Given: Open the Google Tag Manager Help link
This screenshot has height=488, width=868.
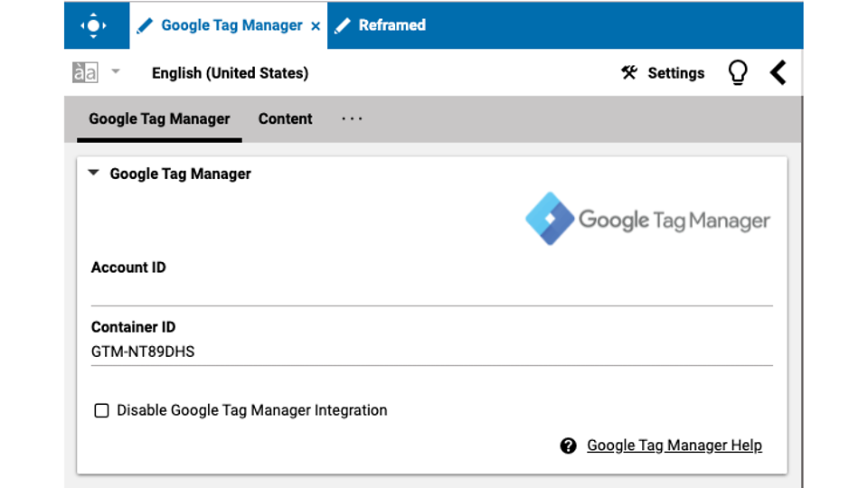Looking at the screenshot, I should 675,446.
